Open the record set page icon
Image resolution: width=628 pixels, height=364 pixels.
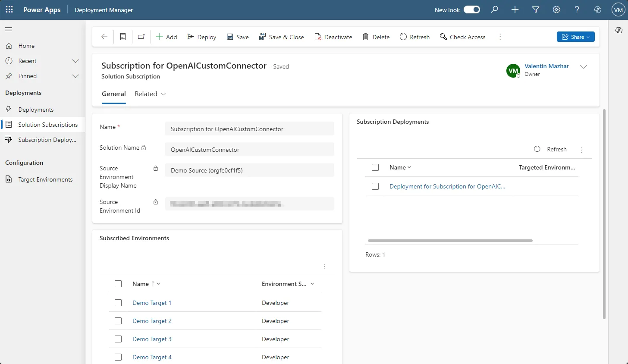coord(123,37)
